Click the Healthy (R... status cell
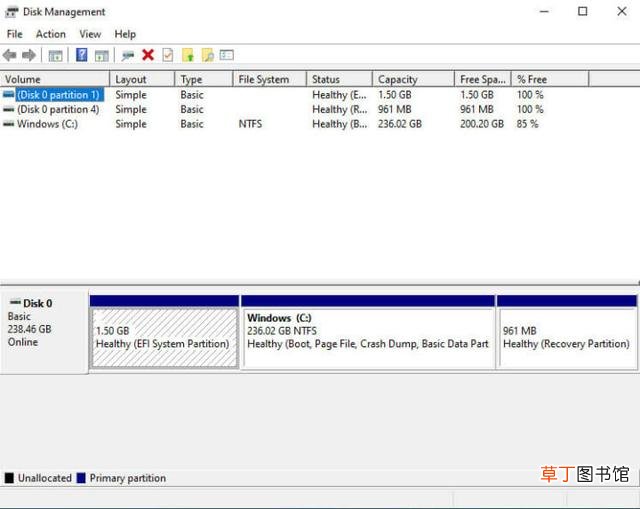Screen dimensions: 640x509 [x=339, y=109]
